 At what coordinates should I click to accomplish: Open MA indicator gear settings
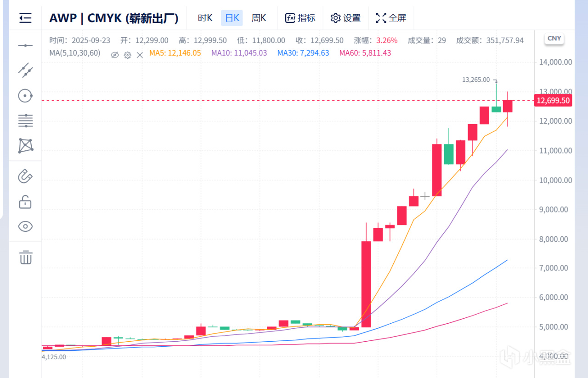pyautogui.click(x=127, y=55)
